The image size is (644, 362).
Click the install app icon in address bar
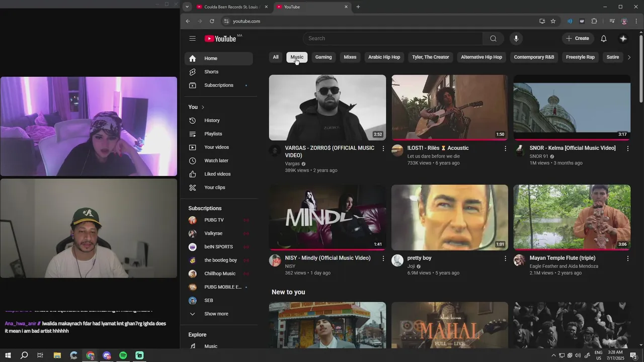click(x=542, y=21)
